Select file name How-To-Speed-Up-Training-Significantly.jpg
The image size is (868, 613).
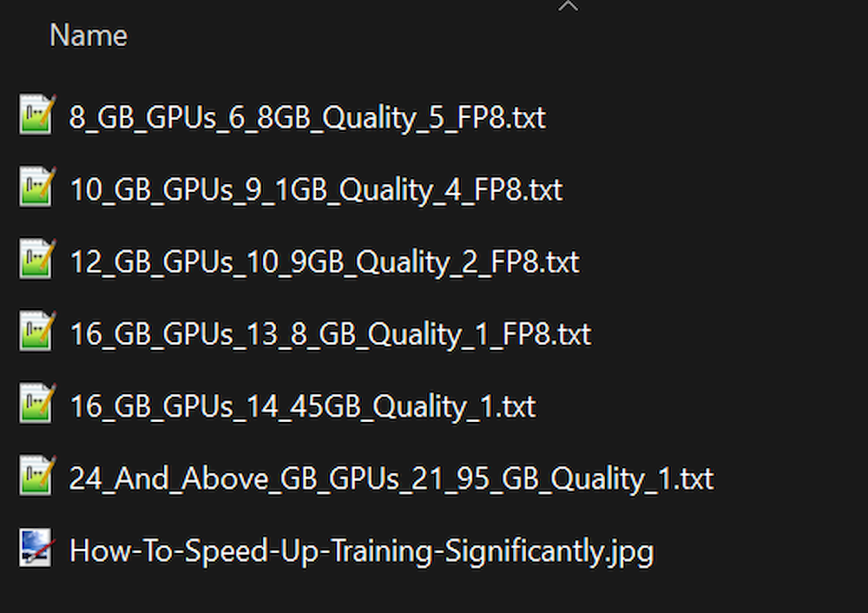(361, 550)
